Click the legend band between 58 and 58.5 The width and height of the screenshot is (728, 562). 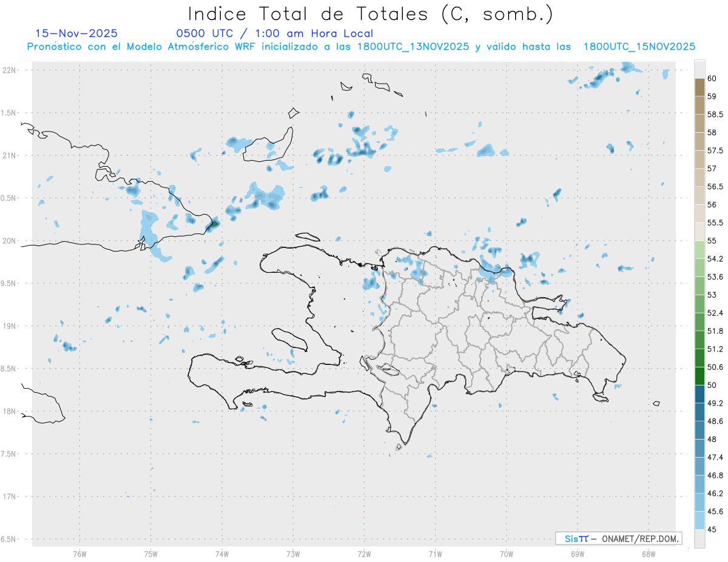coord(699,122)
